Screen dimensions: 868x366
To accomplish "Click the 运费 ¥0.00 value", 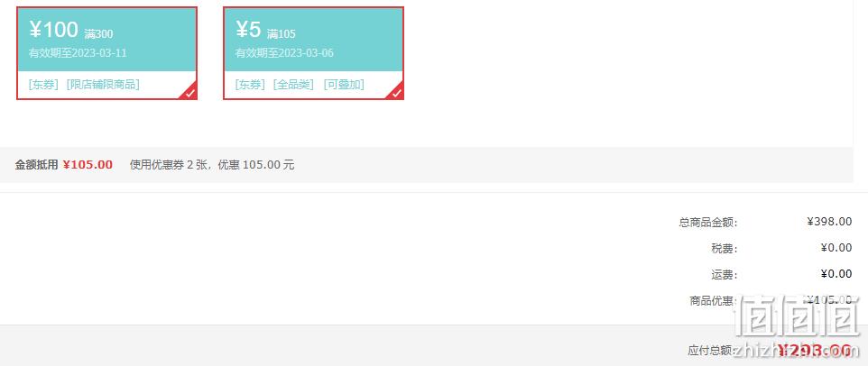I will click(x=836, y=274).
